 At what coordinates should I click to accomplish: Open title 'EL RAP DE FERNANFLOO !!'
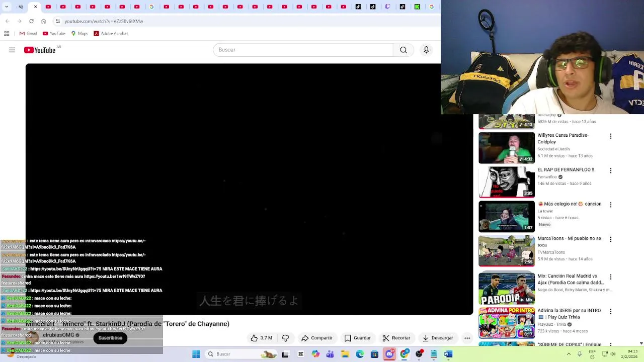click(x=566, y=170)
